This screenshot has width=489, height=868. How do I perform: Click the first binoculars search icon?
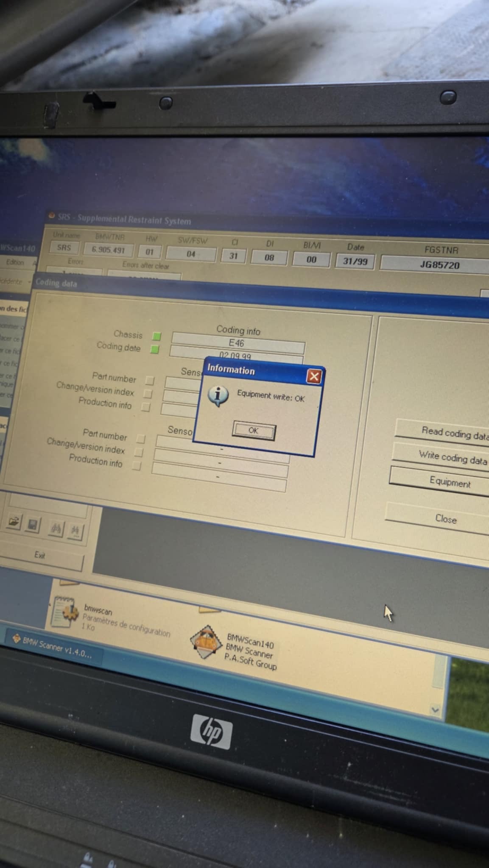click(56, 529)
